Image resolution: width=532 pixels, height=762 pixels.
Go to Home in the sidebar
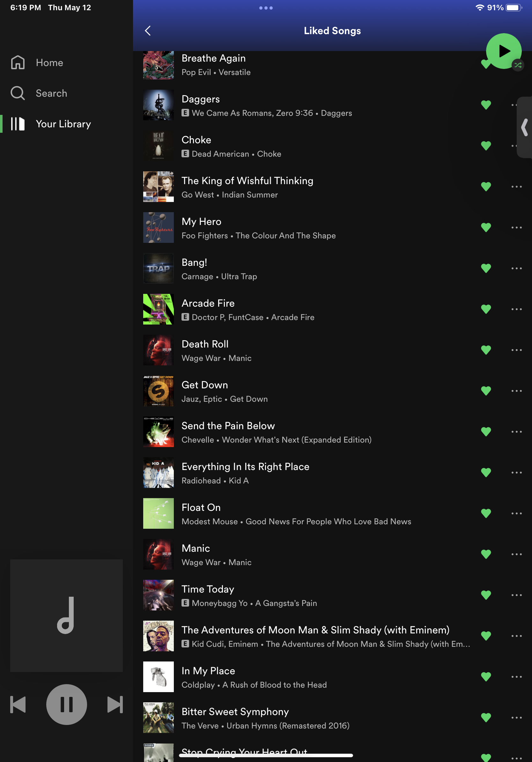click(49, 63)
